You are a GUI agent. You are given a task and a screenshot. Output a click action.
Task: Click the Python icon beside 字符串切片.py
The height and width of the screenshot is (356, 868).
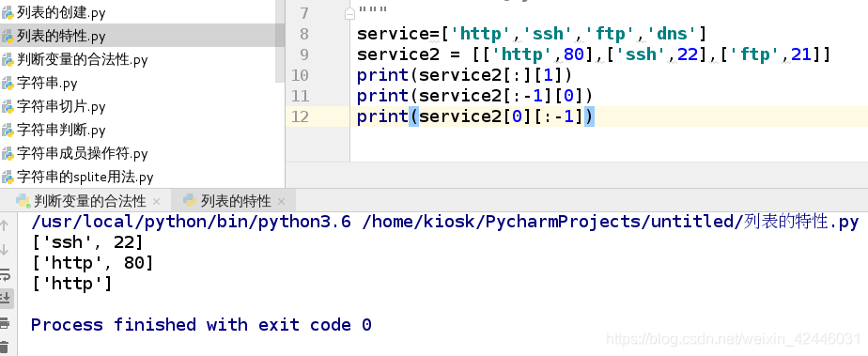pyautogui.click(x=8, y=107)
